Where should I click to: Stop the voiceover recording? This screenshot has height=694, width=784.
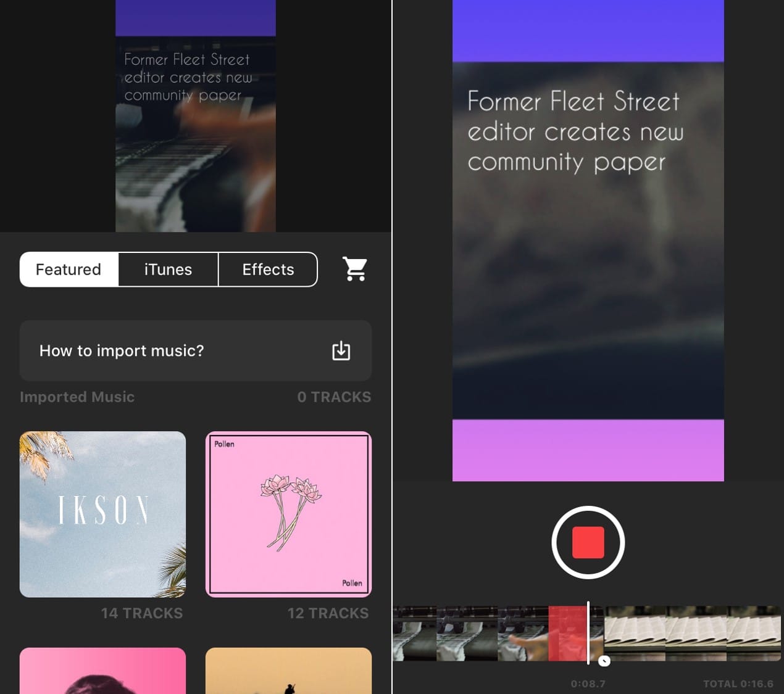coord(588,542)
